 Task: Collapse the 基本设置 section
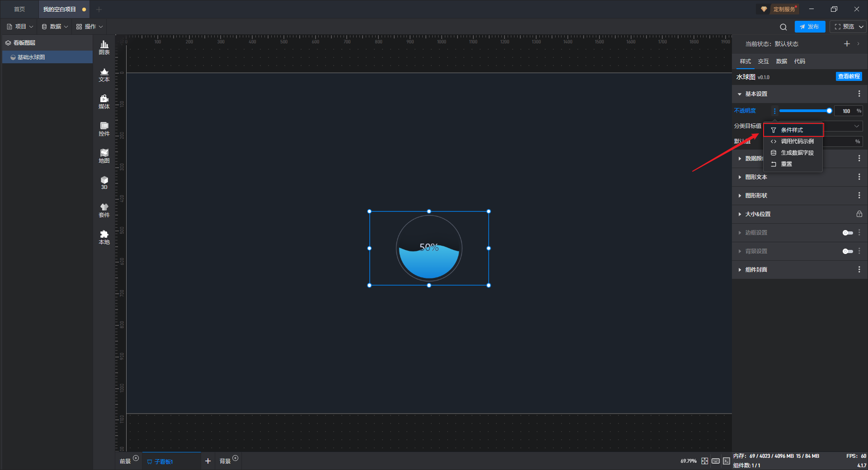740,94
